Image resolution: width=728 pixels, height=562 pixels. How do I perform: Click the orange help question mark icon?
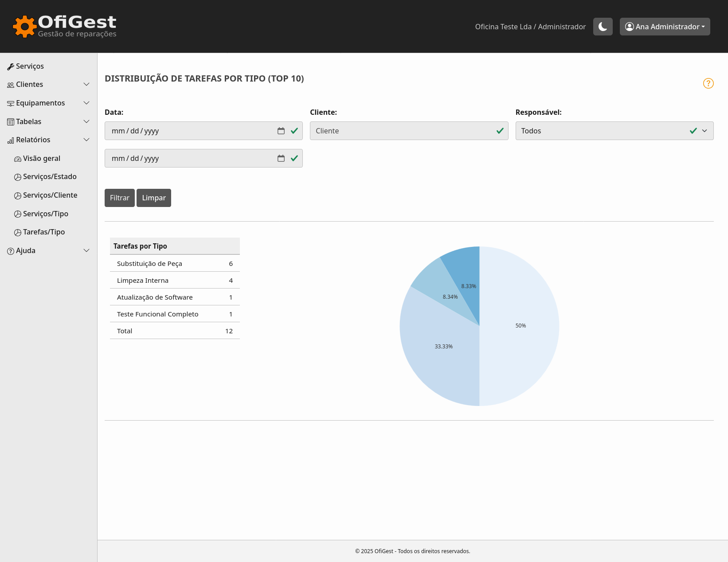point(708,83)
